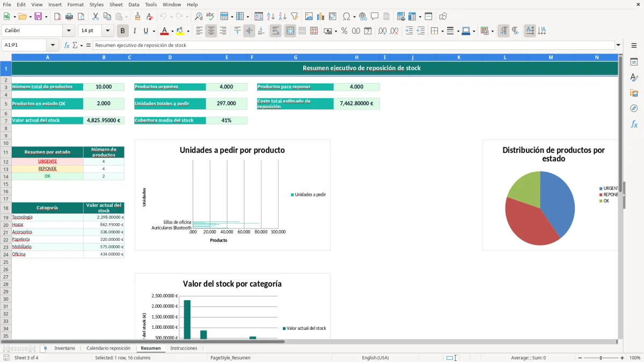Screen dimensions: 644x362
Task: Click the column H header
Action: coord(356,57)
